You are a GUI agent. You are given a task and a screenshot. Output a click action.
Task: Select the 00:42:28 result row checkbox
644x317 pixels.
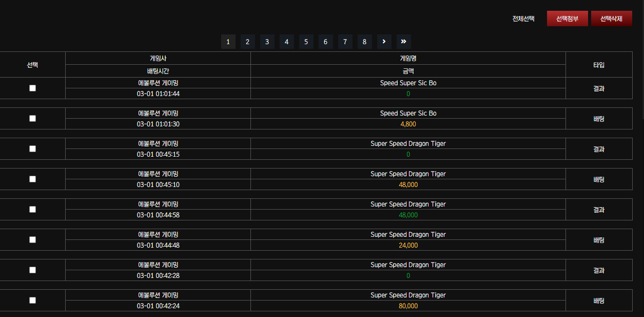click(33, 270)
